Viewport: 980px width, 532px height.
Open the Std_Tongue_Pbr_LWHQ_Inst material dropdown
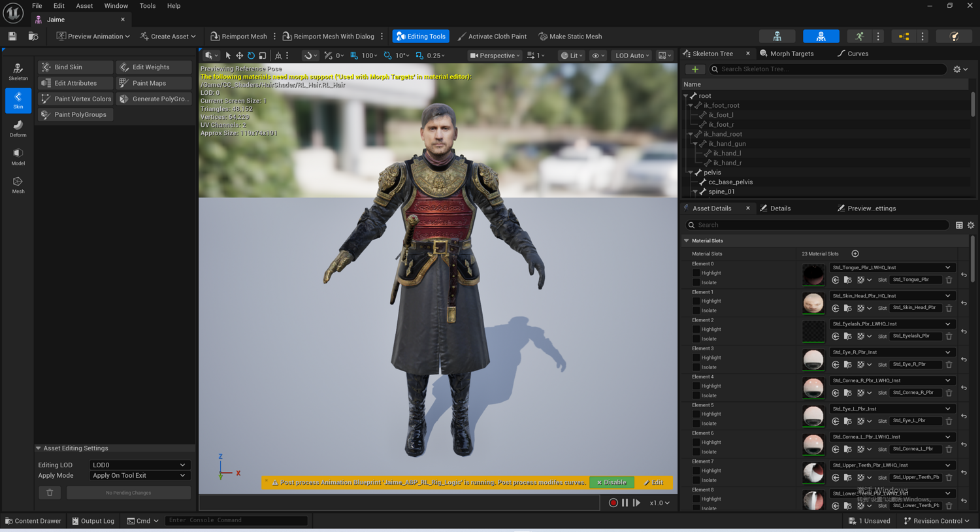click(x=892, y=267)
